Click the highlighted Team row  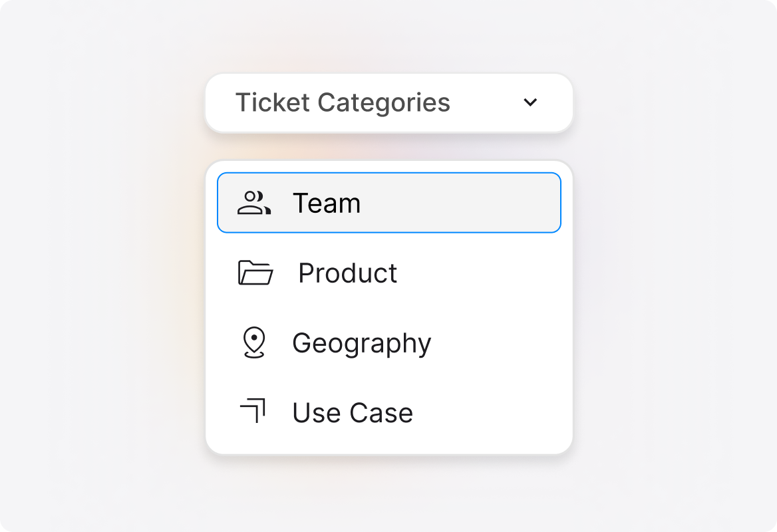[x=388, y=202]
